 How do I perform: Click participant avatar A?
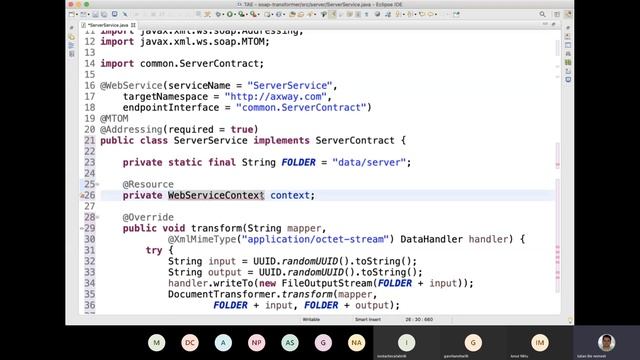point(223,343)
